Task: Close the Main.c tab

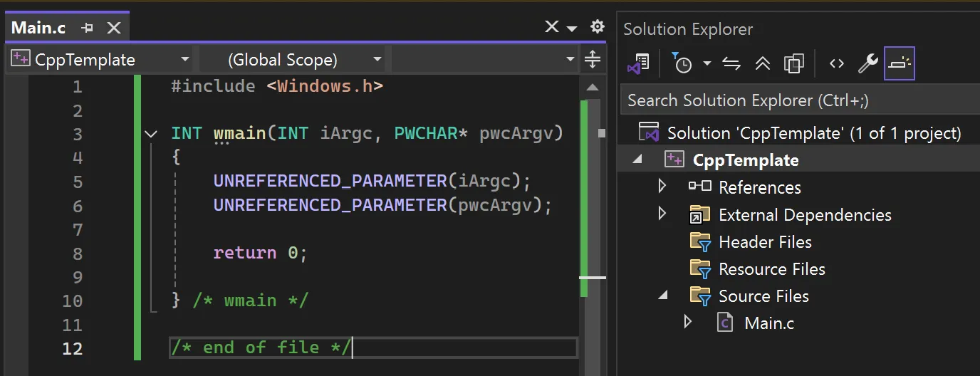Action: (113, 28)
